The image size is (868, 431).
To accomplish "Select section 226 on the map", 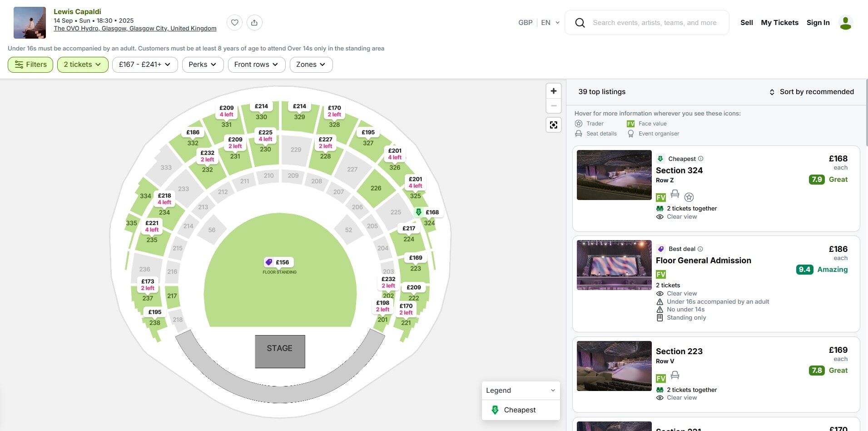I will (x=376, y=188).
